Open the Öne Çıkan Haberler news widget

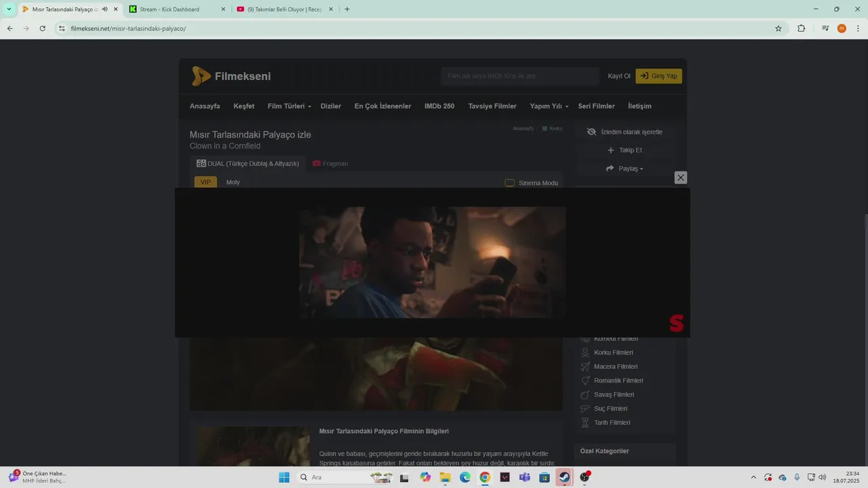click(x=37, y=477)
